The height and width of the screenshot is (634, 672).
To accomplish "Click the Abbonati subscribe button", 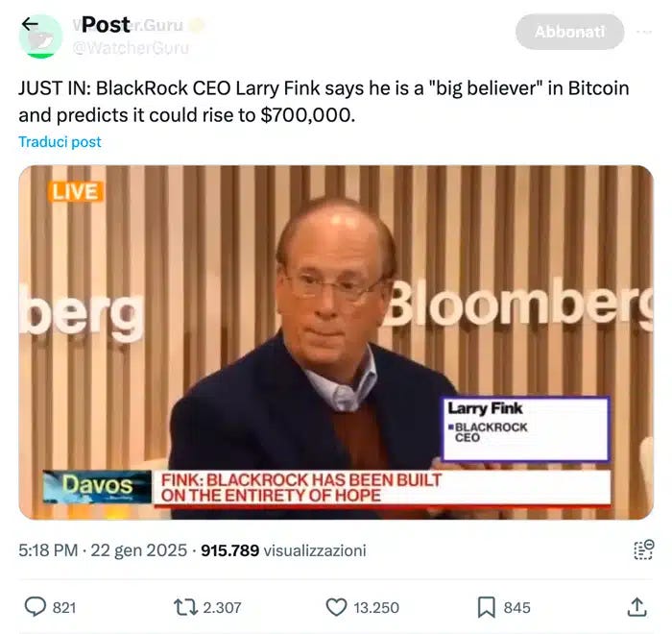I will tap(569, 32).
